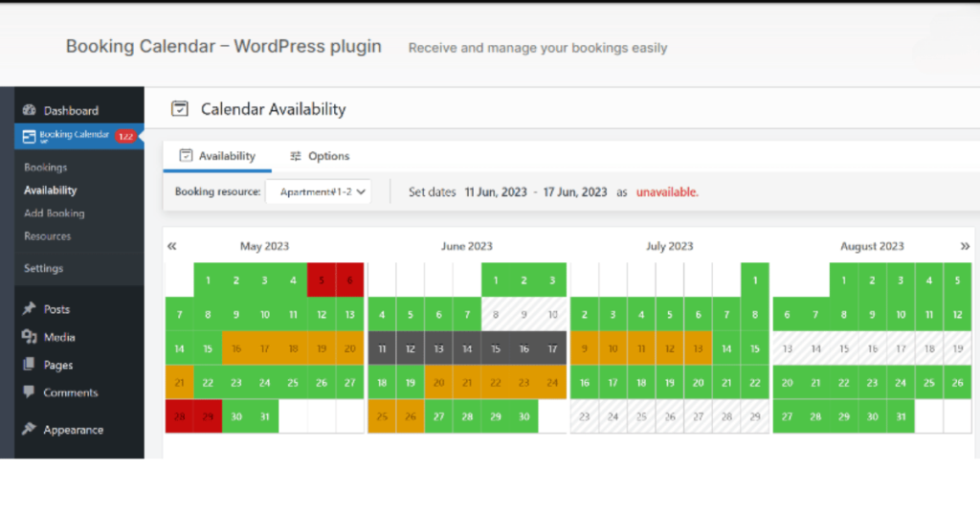The image size is (980, 515).
Task: Click the Pages icon in sidebar
Action: click(x=29, y=364)
